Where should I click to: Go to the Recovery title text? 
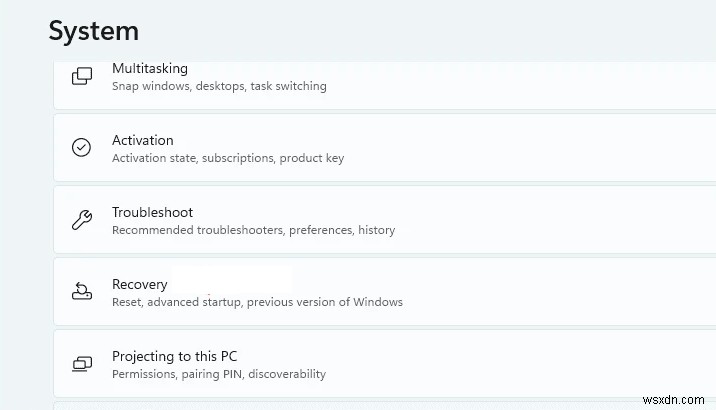tap(140, 284)
